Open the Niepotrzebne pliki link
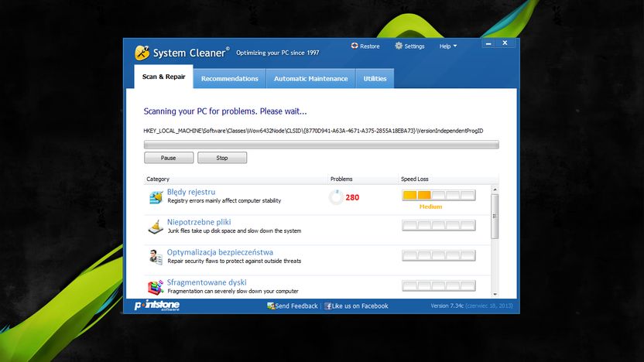 pyautogui.click(x=199, y=222)
